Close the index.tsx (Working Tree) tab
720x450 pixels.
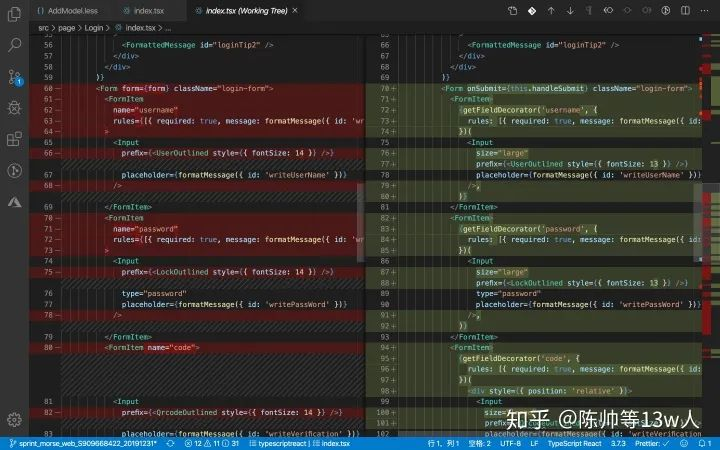point(295,10)
